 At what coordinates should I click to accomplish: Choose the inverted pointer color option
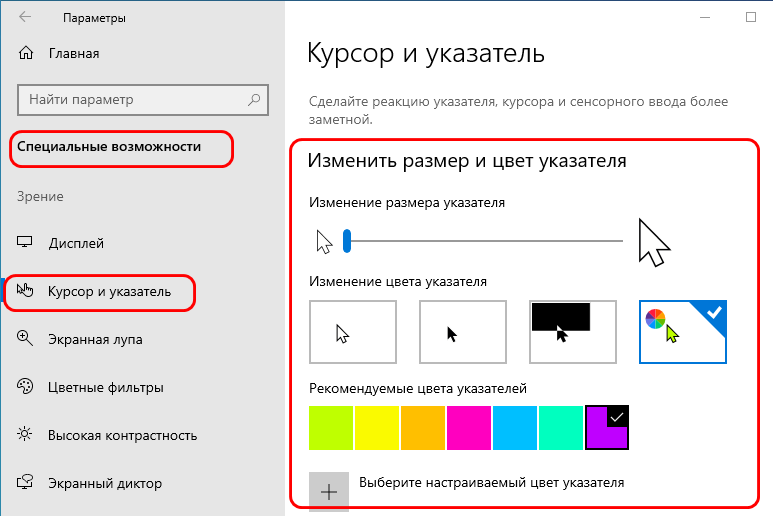(x=573, y=332)
